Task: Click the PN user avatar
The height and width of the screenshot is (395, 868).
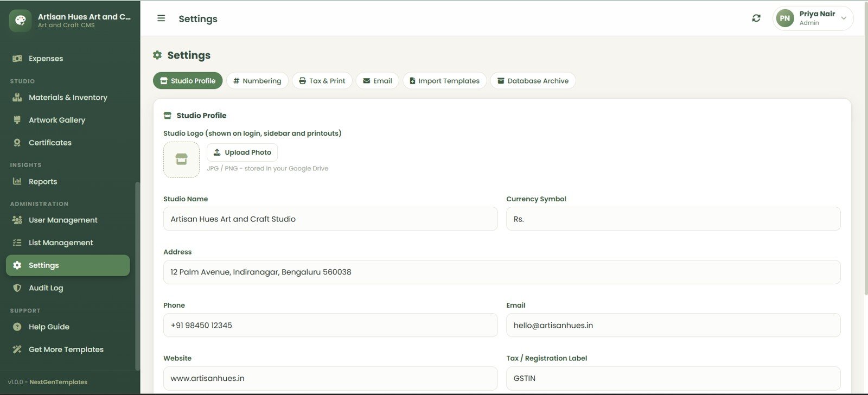Action: [785, 18]
